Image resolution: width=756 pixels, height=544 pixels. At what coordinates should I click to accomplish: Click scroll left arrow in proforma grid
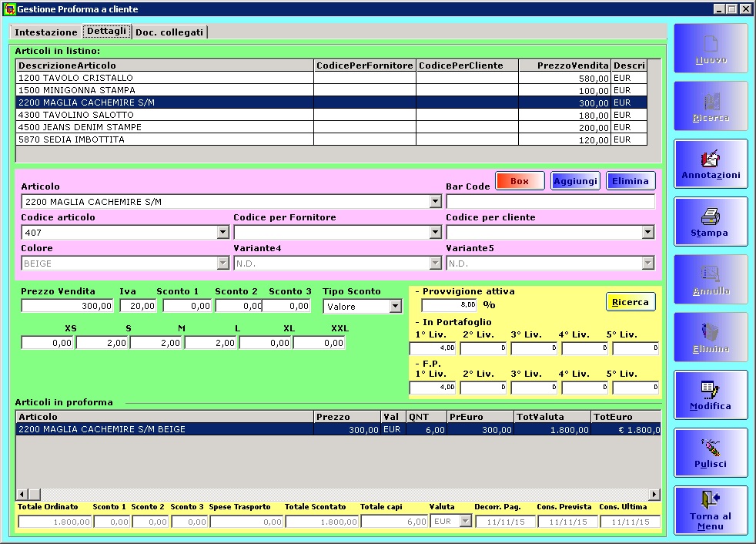tap(22, 494)
